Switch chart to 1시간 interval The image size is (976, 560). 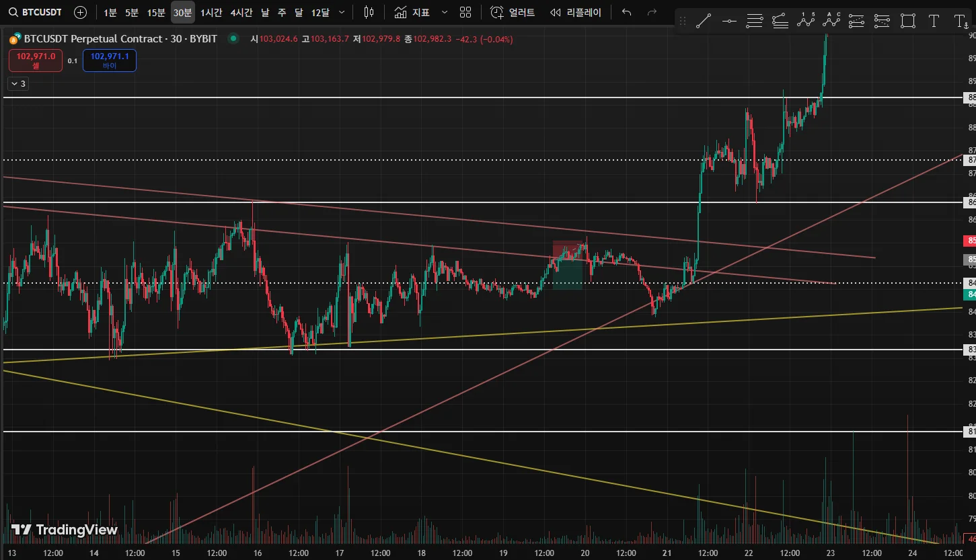tap(211, 12)
